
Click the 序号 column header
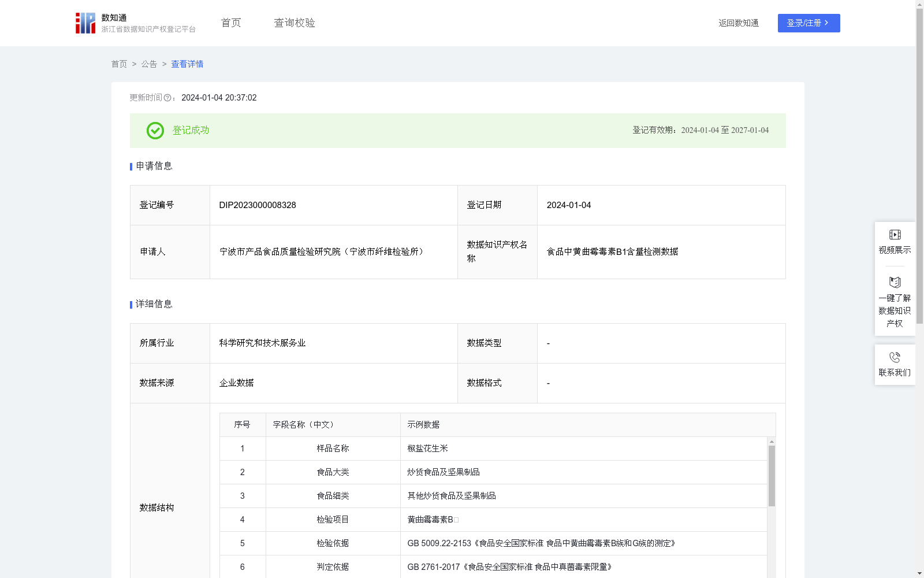(x=242, y=425)
